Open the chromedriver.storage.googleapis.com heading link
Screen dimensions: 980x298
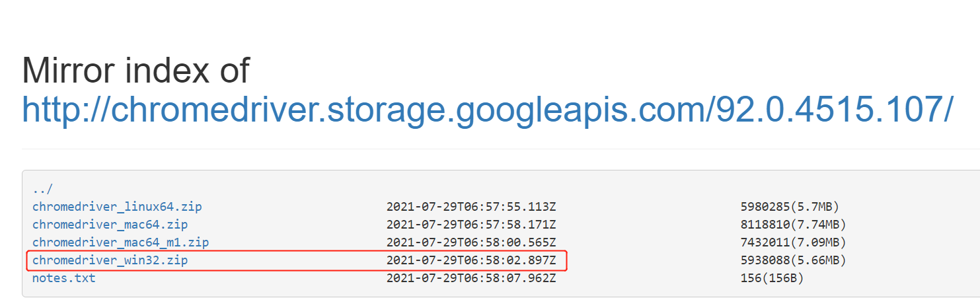(488, 110)
